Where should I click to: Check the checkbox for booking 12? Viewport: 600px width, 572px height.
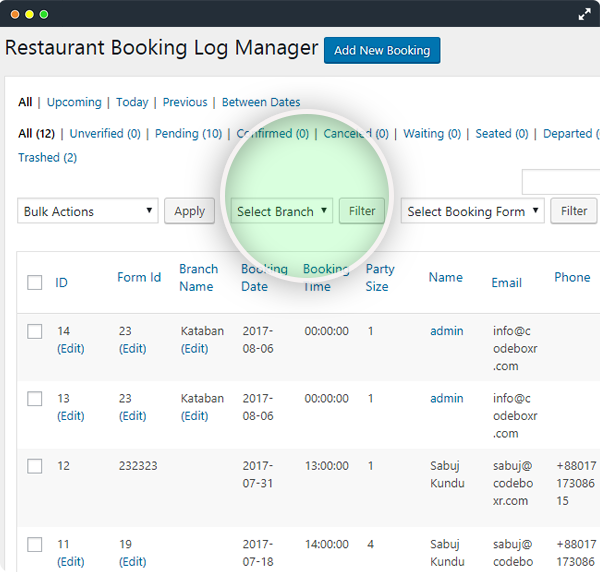(x=34, y=466)
